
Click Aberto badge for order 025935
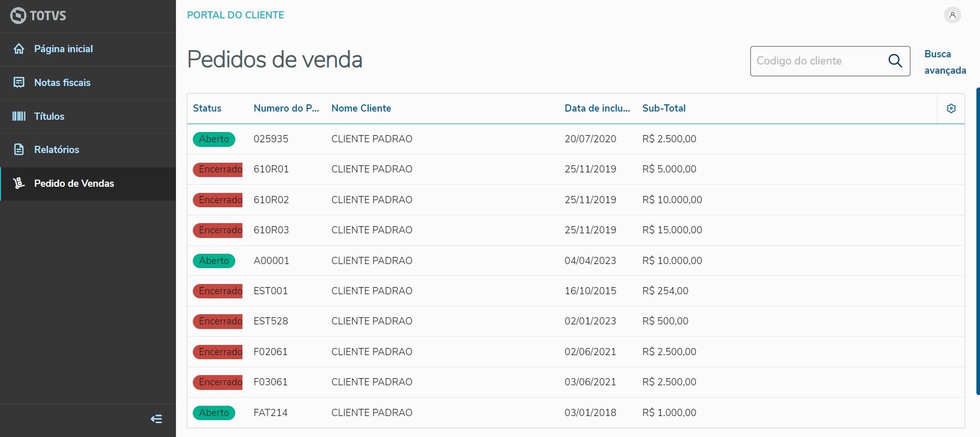coord(214,139)
